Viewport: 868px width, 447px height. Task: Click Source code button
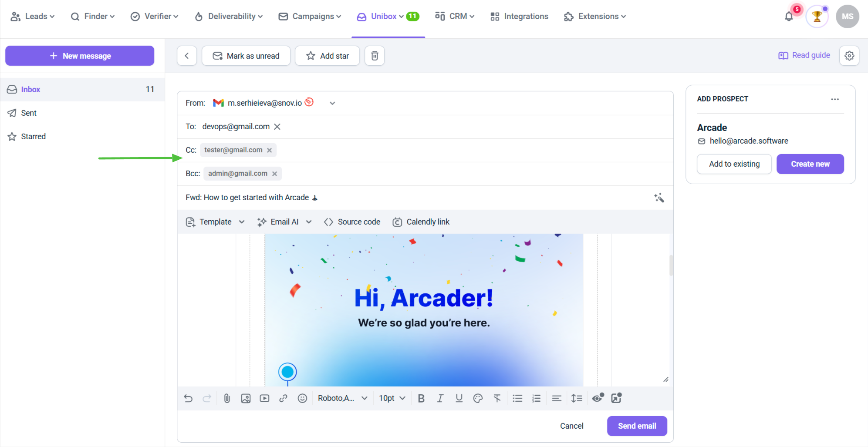coord(352,222)
